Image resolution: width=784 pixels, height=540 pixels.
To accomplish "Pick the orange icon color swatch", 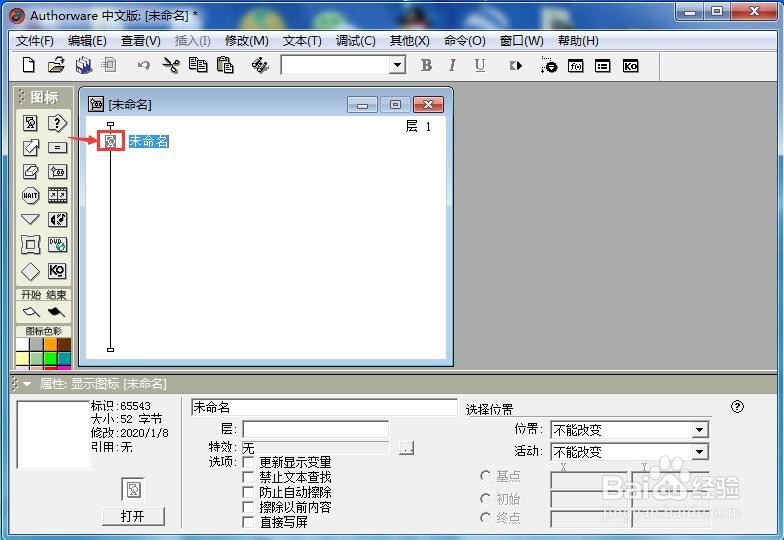I will pyautogui.click(x=50, y=344).
